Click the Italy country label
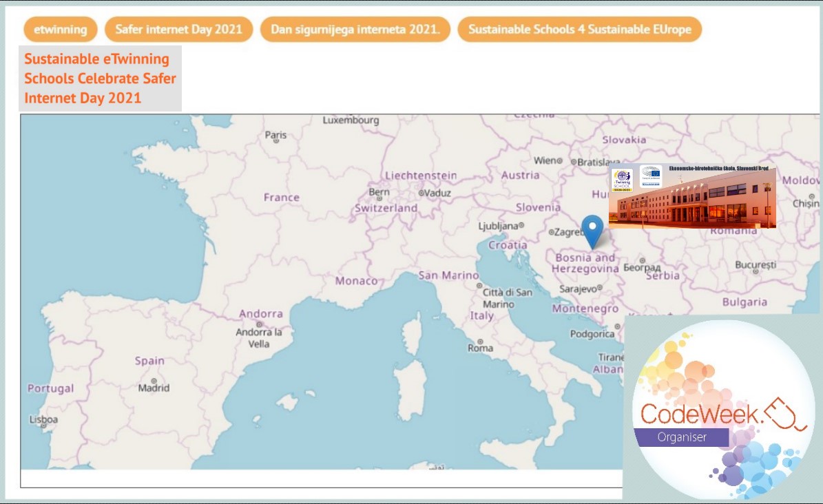Viewport: 823px width, 504px height. coord(482,315)
